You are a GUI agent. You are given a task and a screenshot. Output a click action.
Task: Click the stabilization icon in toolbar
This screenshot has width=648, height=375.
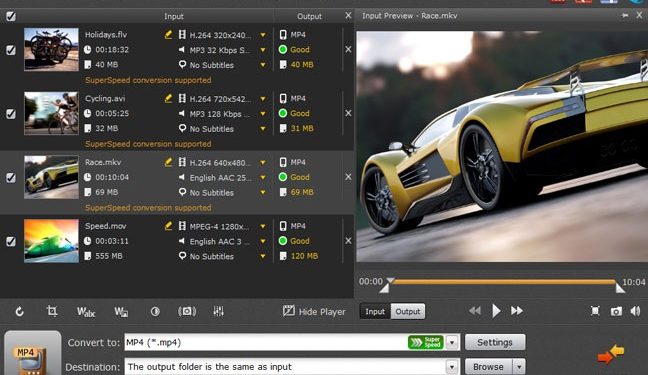(x=187, y=311)
